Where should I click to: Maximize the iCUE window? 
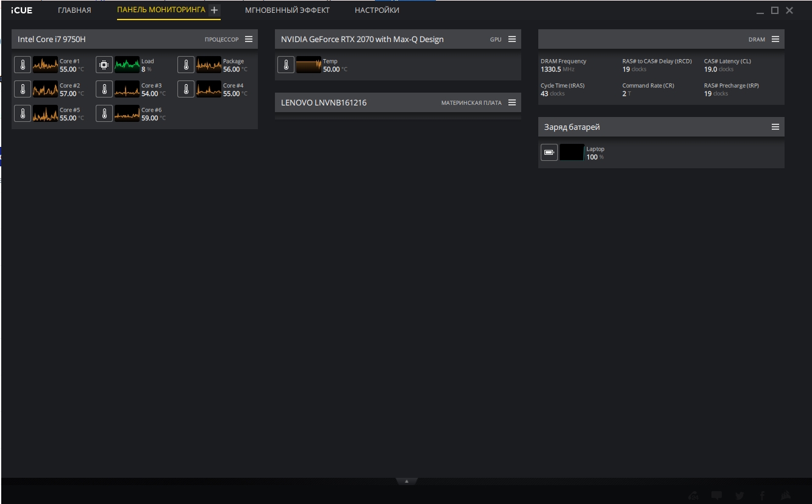tap(775, 10)
